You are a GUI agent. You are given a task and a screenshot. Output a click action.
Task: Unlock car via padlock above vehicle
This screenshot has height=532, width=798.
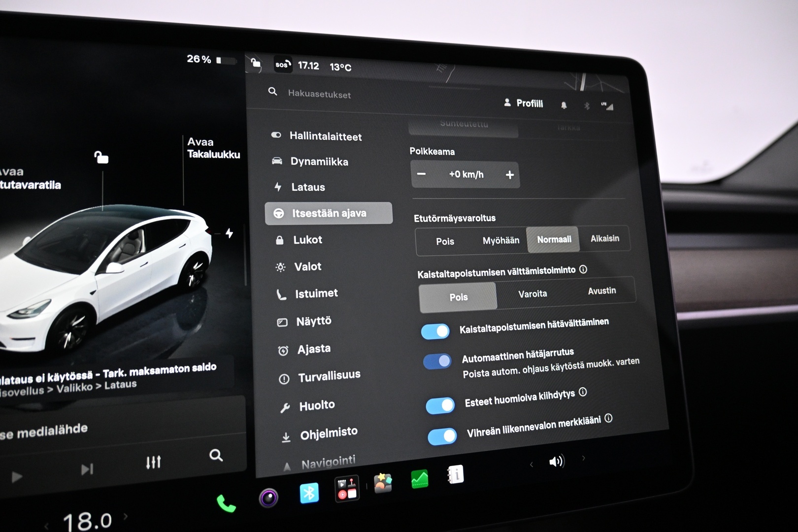pyautogui.click(x=101, y=157)
